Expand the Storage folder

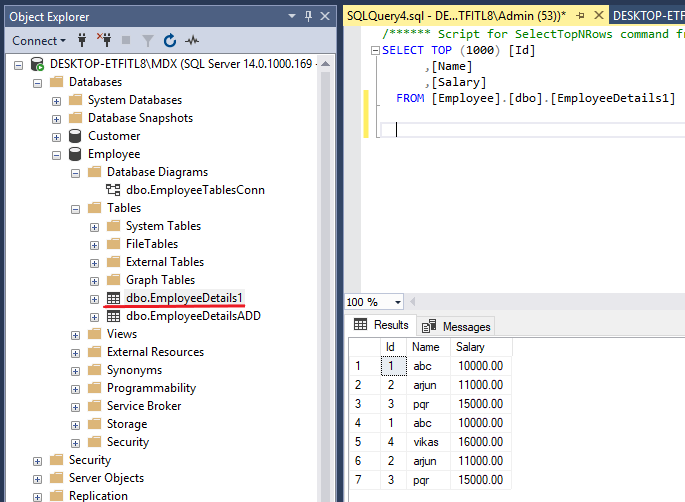(76, 425)
